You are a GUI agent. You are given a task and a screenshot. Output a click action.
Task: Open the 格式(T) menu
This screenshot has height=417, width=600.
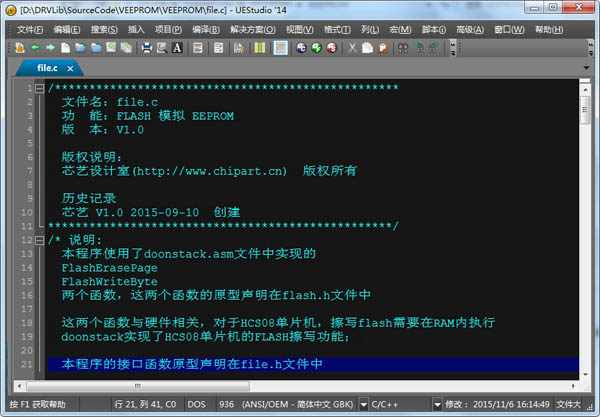337,29
